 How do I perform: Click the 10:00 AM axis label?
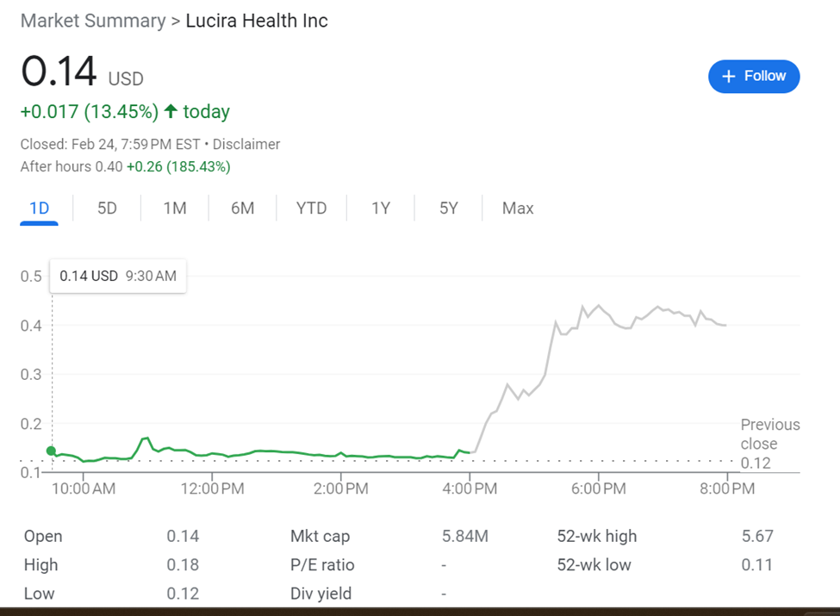pyautogui.click(x=83, y=488)
